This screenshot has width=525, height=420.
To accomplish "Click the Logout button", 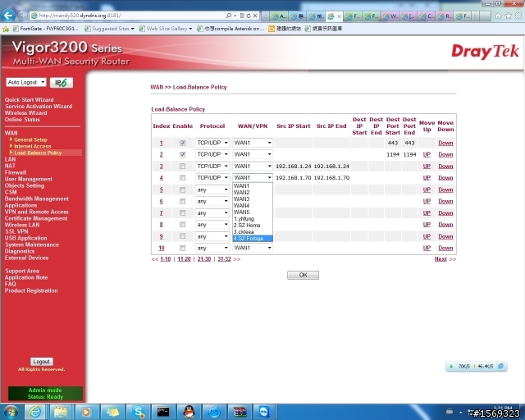I will point(42,362).
